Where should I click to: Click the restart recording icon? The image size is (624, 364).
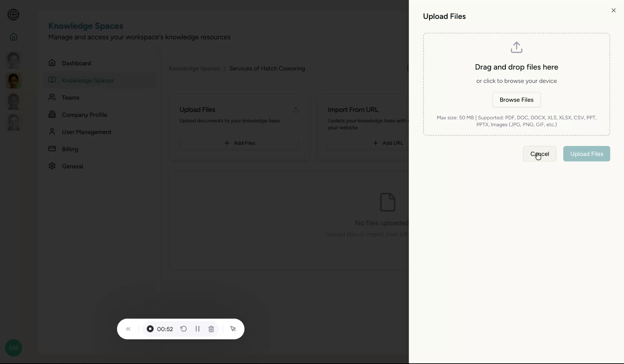click(183, 329)
